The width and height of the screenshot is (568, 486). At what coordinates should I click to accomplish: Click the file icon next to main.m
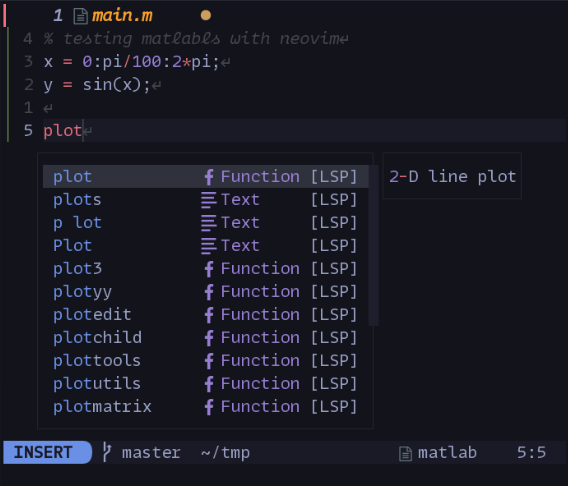coord(80,16)
